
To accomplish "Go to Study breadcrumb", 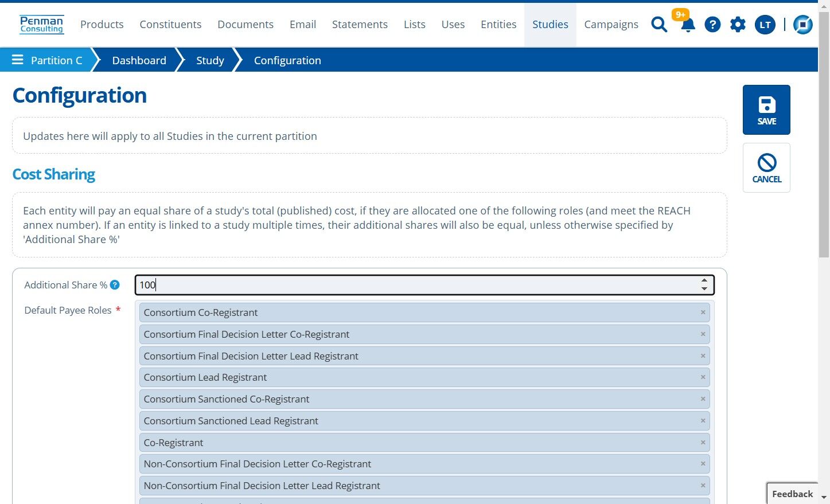I will coord(210,60).
